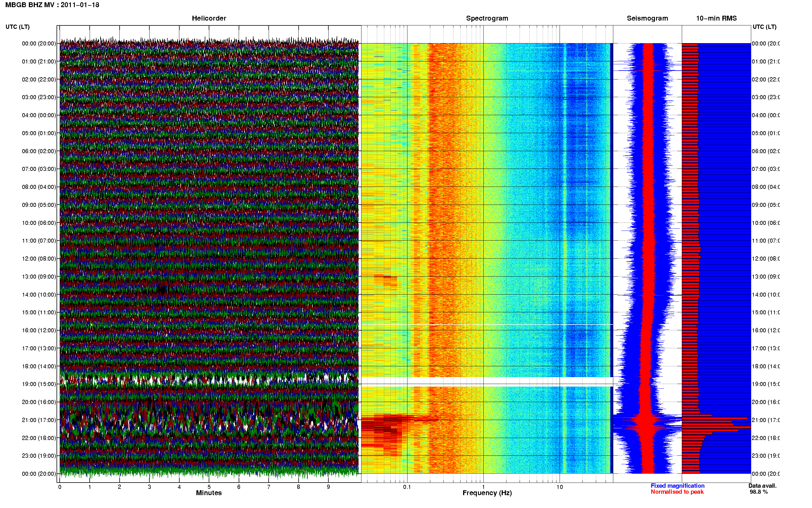
Task: Pick the '05:00 (01:00)' helicorder time label
Action: click(x=39, y=133)
